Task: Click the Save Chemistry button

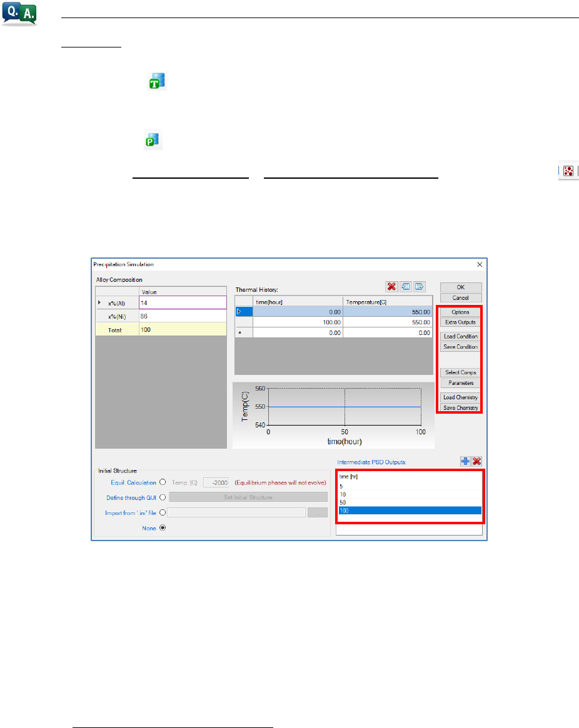Action: point(460,407)
